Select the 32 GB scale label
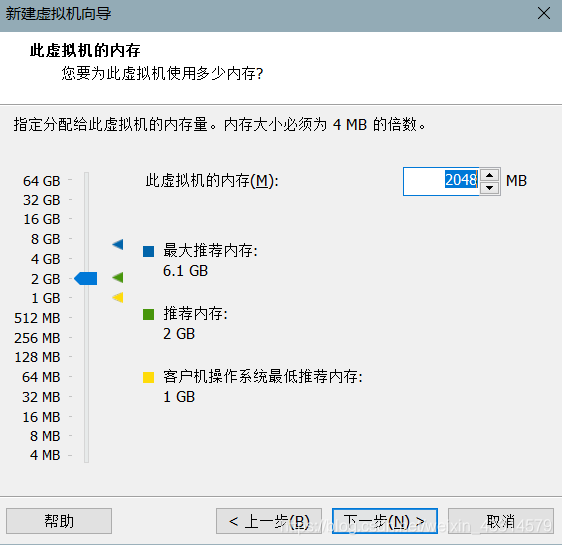562x545 pixels. point(42,200)
